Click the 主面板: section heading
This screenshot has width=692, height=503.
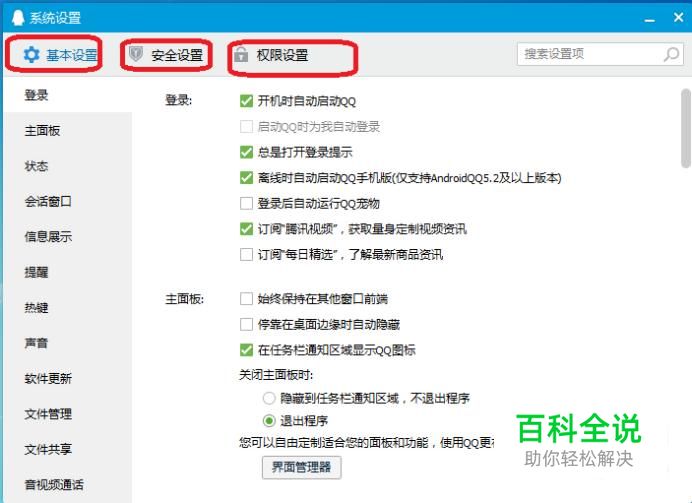click(x=184, y=299)
